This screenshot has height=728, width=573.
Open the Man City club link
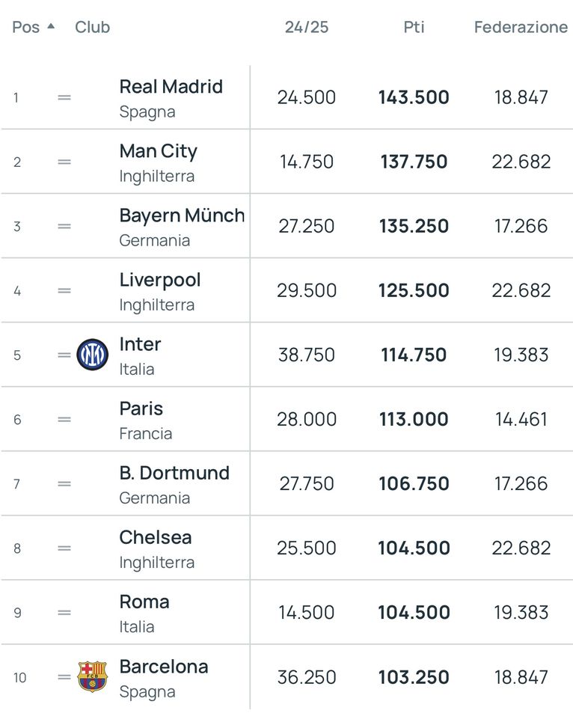pos(158,151)
